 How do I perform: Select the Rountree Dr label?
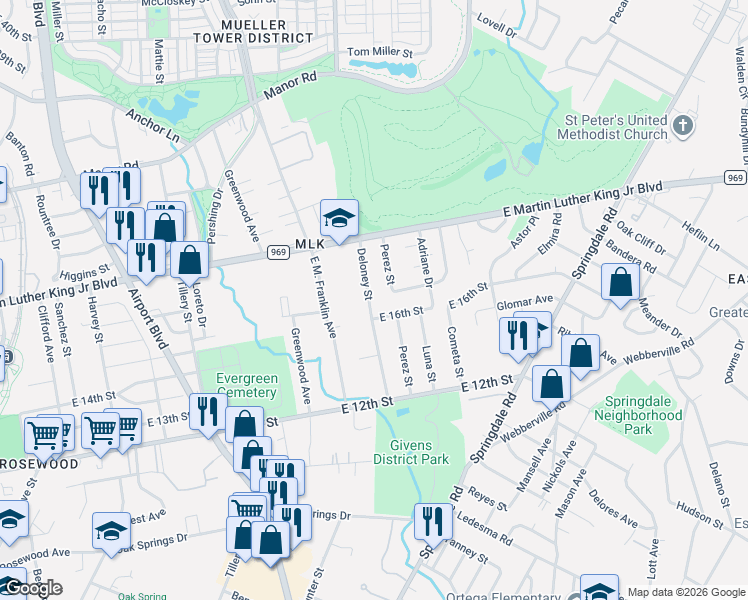[x=47, y=222]
